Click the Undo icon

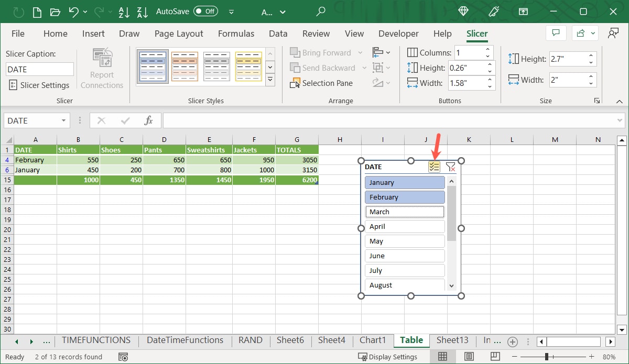tap(73, 12)
